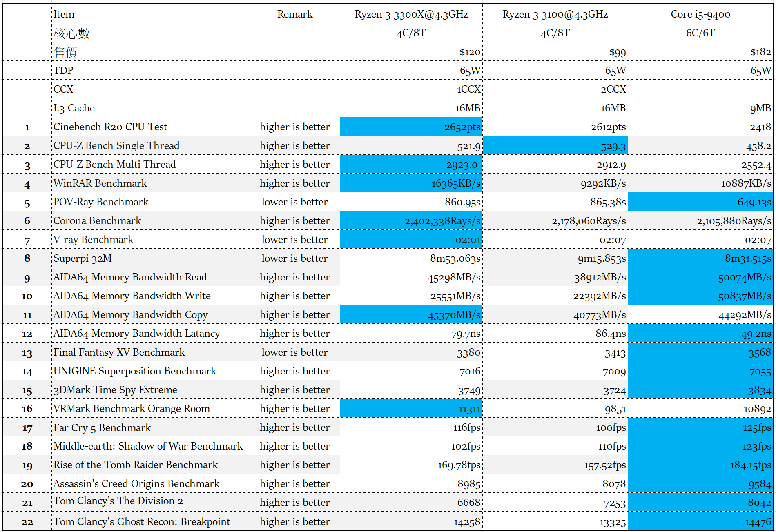This screenshot has width=776, height=532.
Task: Select the '50837MB/s' cell
Action: tap(700, 296)
